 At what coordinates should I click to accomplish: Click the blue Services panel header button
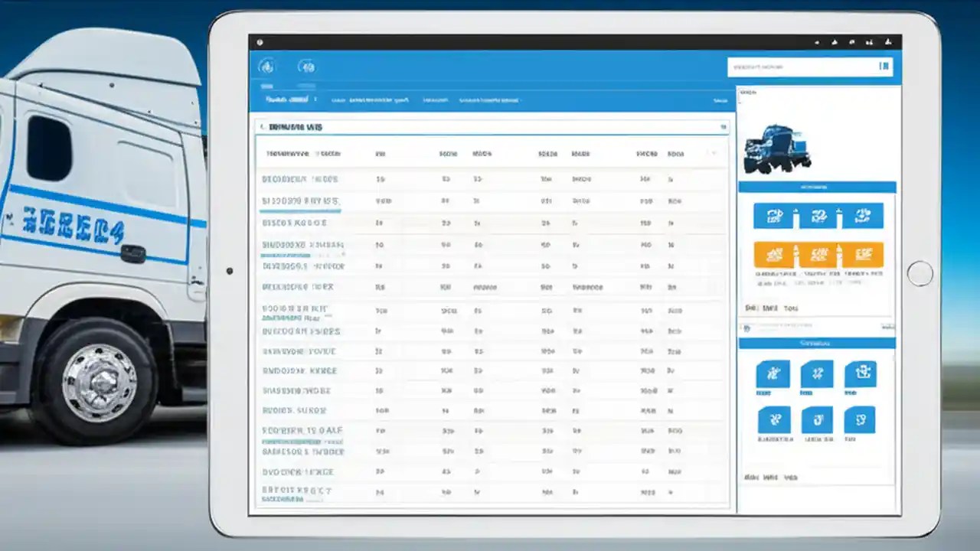click(x=817, y=343)
